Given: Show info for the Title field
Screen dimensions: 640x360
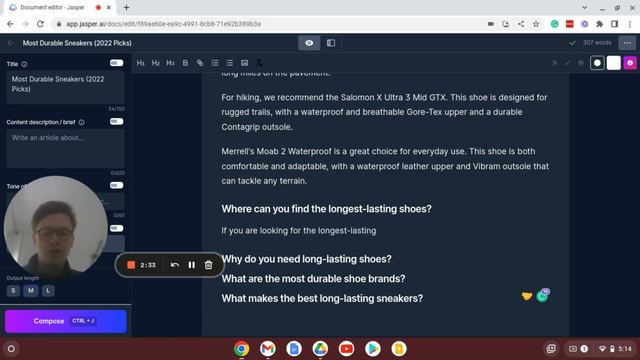Looking at the screenshot, I should [24, 64].
